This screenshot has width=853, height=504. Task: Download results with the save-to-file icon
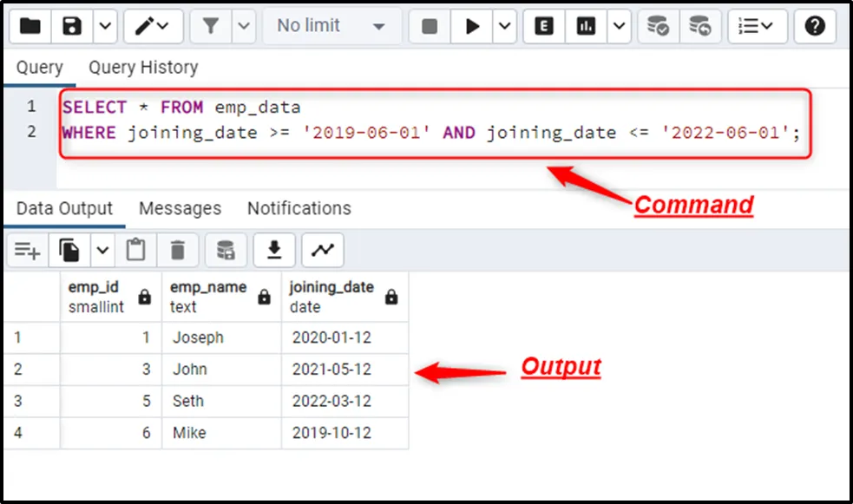coord(274,250)
